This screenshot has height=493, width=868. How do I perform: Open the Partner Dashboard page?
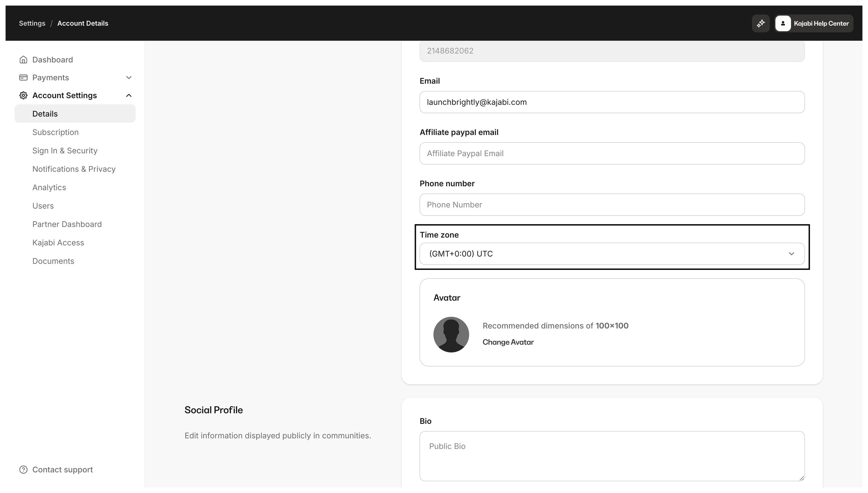(67, 224)
